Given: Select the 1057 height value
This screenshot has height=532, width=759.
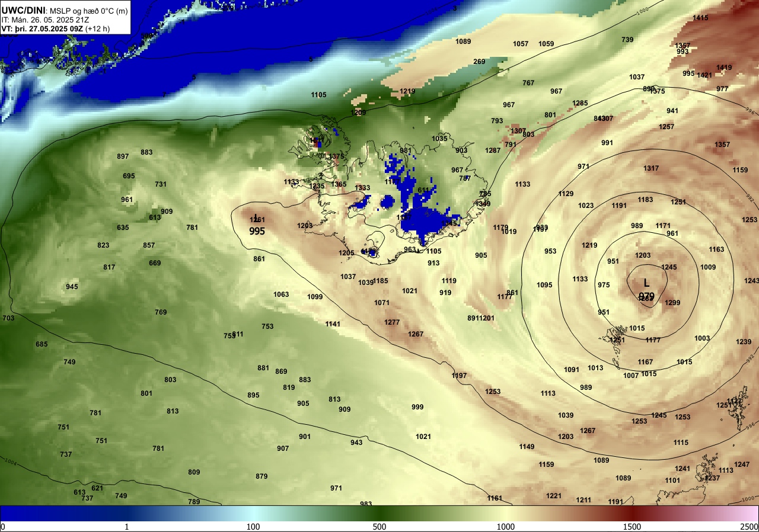Looking at the screenshot, I should (521, 44).
